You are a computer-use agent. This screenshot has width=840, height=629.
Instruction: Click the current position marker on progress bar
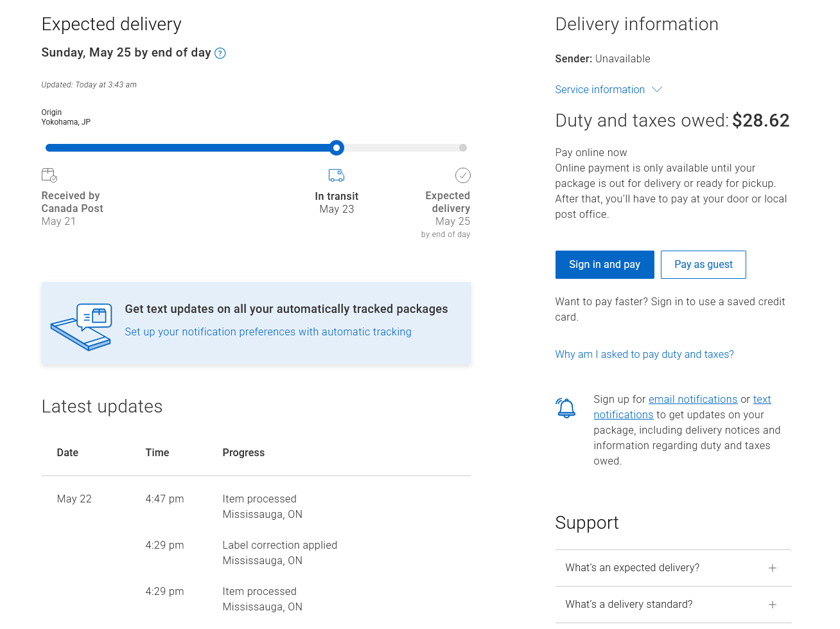(x=337, y=148)
